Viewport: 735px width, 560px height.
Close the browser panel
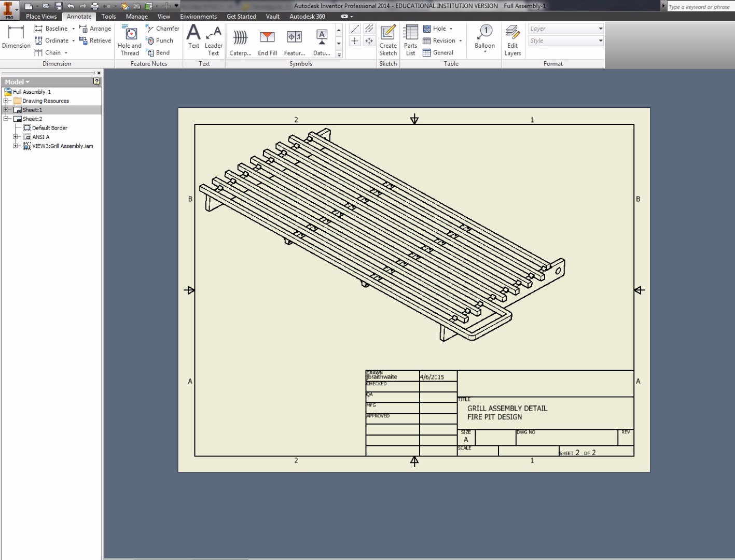(x=99, y=73)
